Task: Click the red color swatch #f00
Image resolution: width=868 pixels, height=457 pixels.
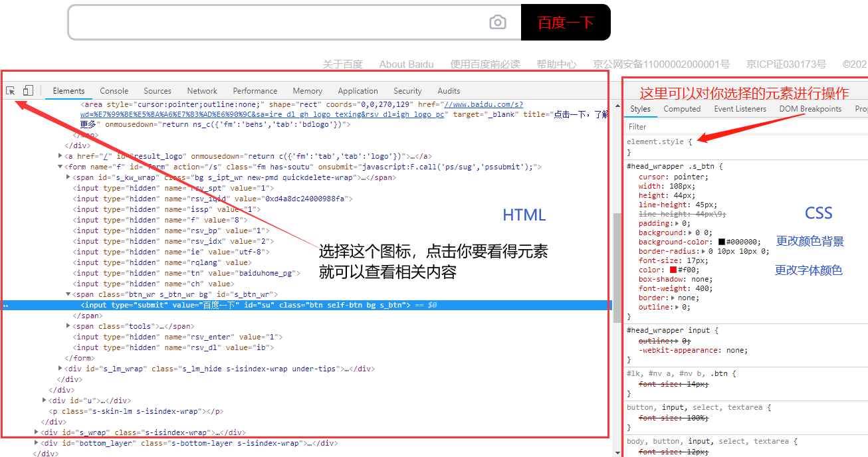Action: (x=673, y=270)
